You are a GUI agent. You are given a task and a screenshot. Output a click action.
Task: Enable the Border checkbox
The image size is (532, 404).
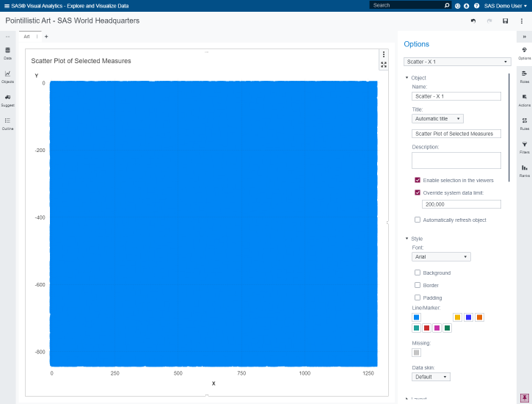point(418,285)
